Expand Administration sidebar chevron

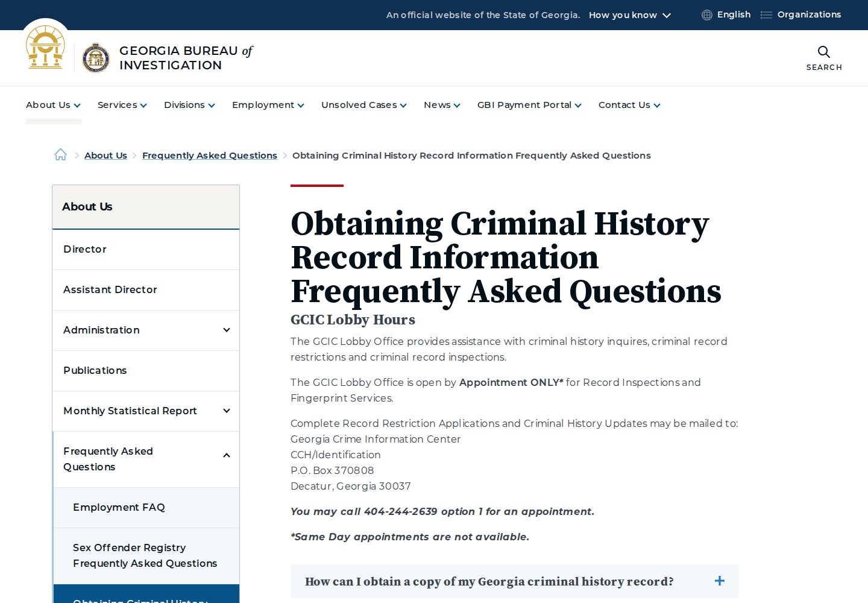point(227,330)
